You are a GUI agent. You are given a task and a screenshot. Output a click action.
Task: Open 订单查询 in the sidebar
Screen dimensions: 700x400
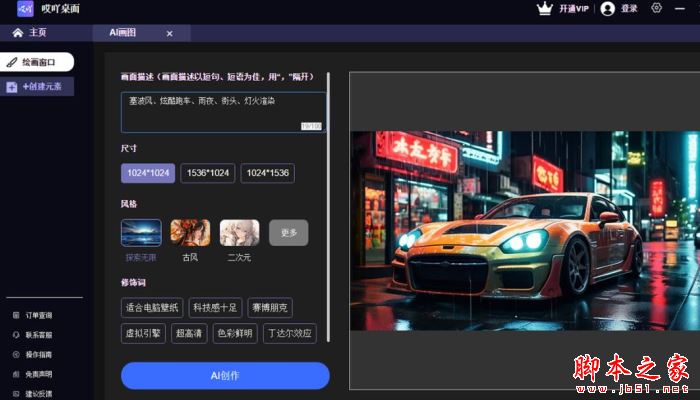(37, 315)
